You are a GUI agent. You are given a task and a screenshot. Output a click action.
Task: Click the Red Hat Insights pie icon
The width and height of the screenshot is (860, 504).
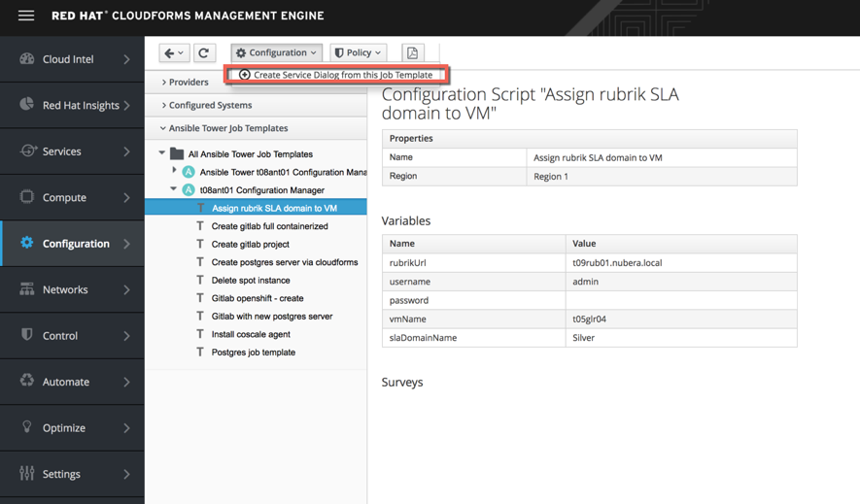[27, 104]
